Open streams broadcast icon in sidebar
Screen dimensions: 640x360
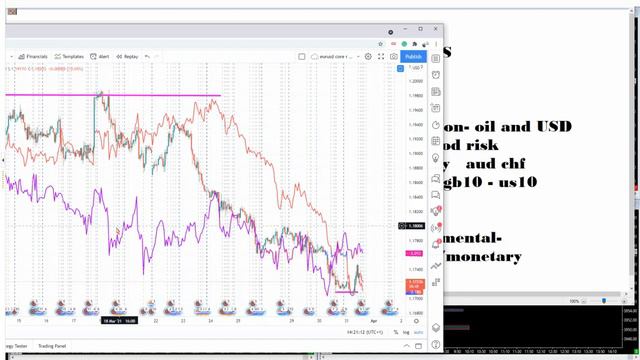point(436,228)
